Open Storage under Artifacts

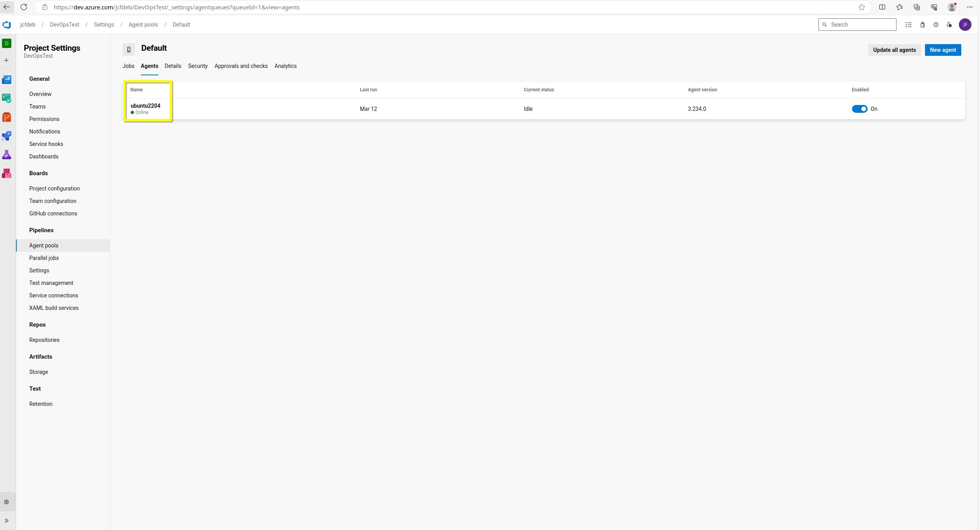39,372
